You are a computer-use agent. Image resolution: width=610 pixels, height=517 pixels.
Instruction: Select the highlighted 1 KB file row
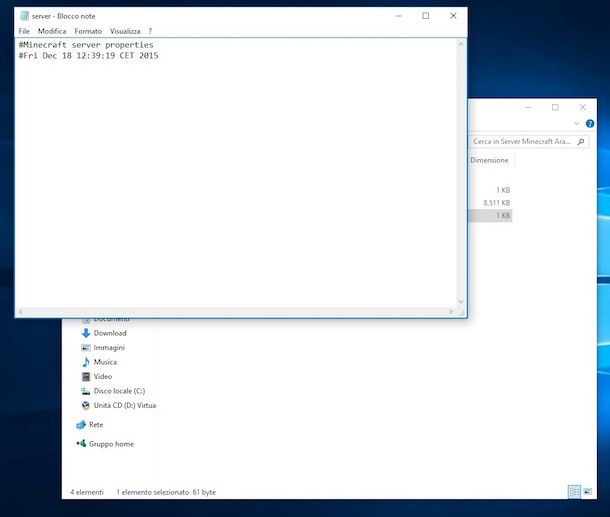[490, 215]
